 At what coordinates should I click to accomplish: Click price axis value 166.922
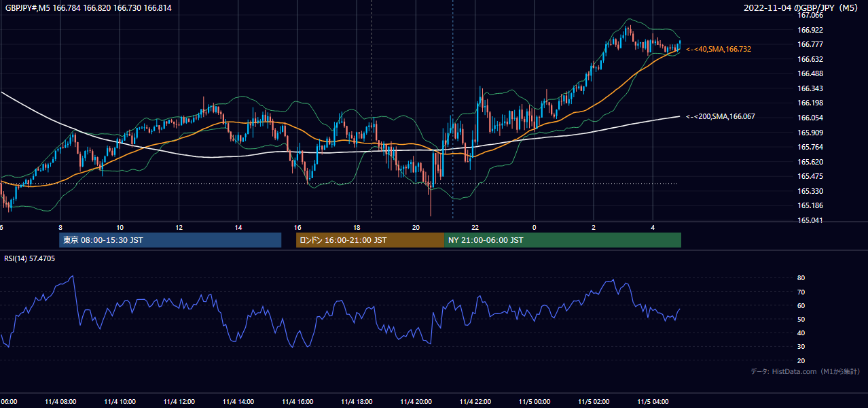[810, 30]
